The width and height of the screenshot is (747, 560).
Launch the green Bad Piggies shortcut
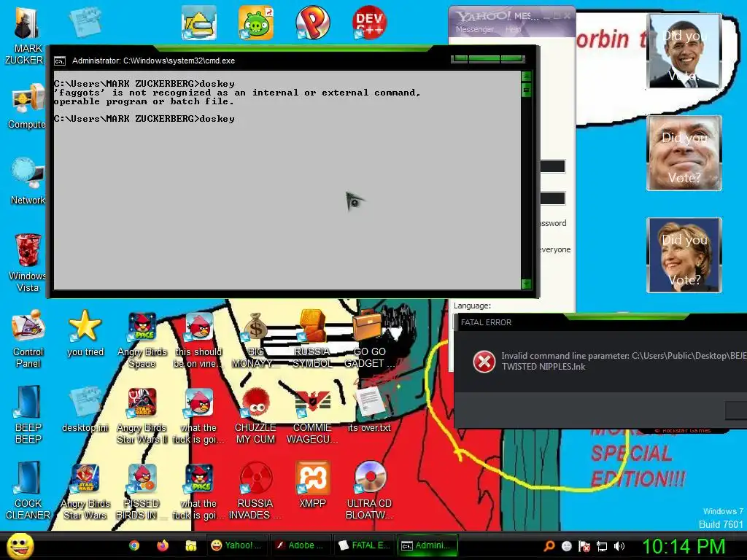click(x=256, y=23)
